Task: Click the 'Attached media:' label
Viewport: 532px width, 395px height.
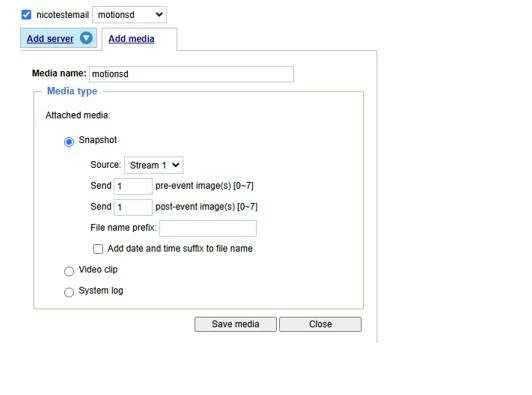Action: [78, 115]
